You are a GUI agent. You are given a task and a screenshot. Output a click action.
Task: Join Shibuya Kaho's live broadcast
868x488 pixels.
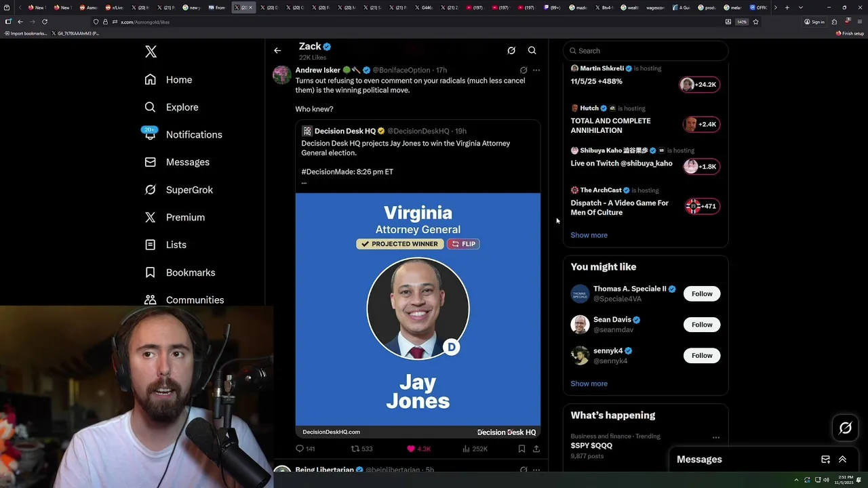click(701, 167)
